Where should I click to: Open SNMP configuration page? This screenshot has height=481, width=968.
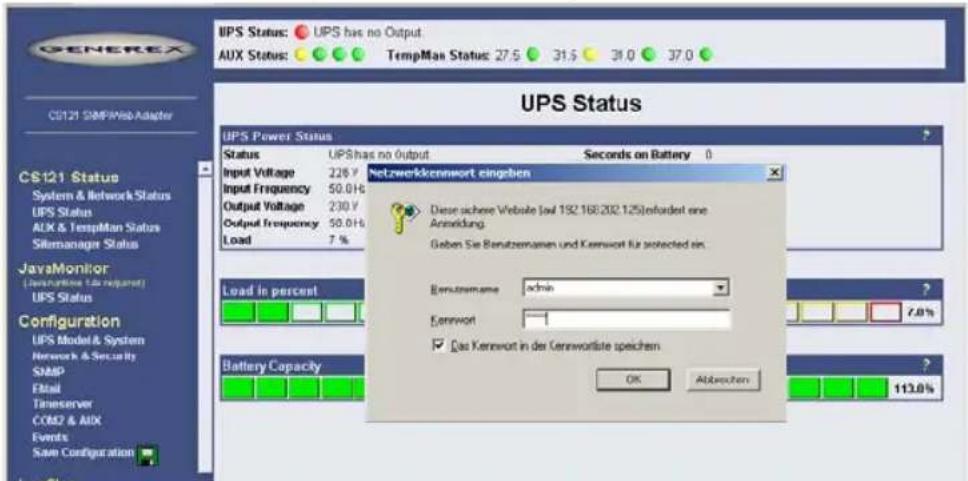(48, 373)
